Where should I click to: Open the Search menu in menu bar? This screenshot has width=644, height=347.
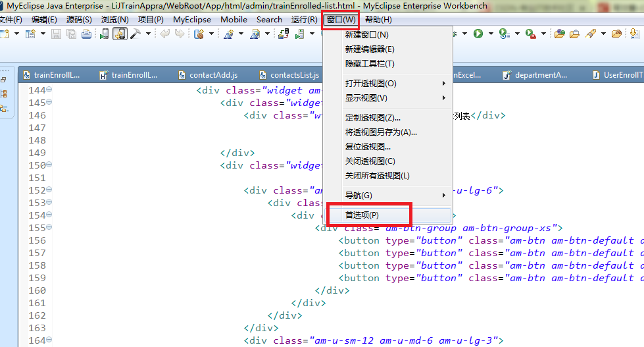tap(269, 20)
